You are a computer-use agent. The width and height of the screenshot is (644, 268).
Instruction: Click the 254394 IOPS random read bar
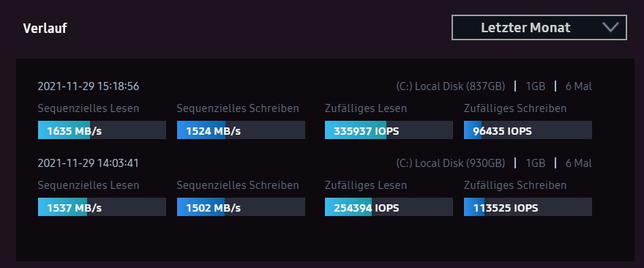pyautogui.click(x=389, y=206)
